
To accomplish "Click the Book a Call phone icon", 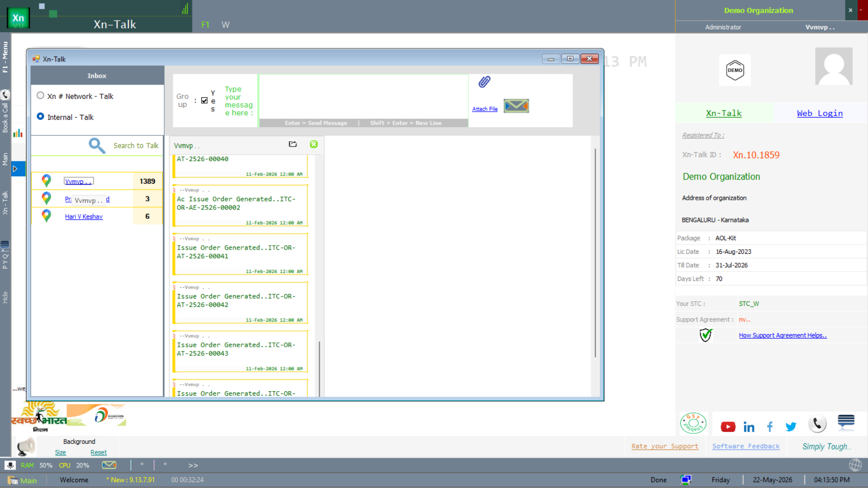I will click(5, 95).
